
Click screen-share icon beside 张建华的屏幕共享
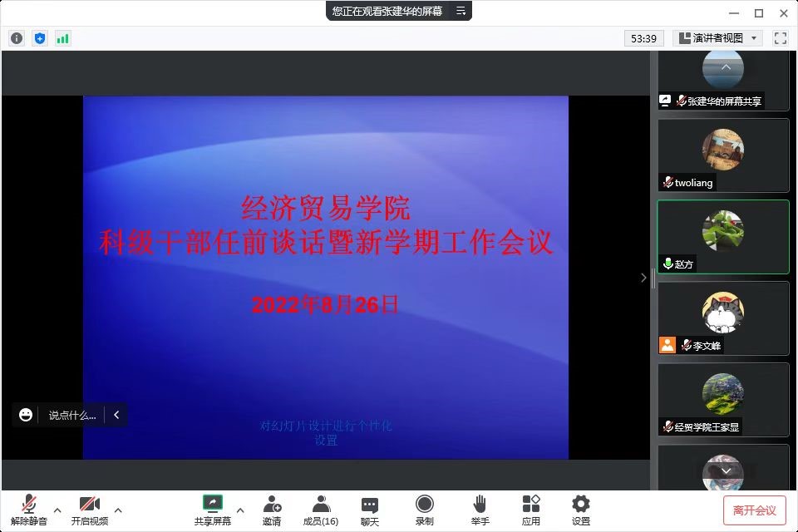(665, 101)
